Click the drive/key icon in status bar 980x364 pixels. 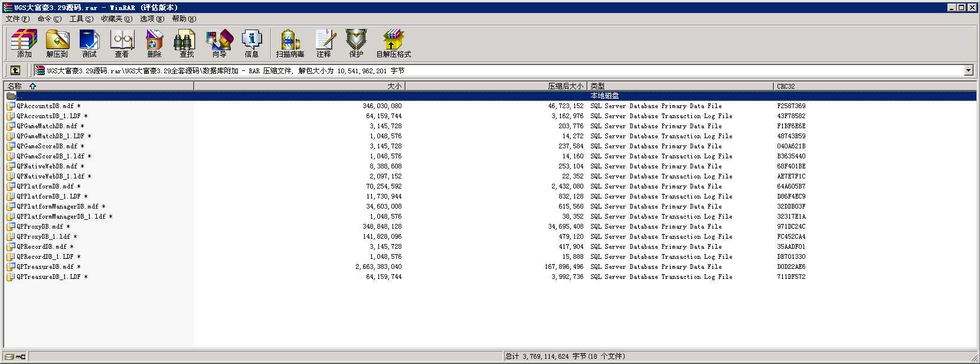(x=15, y=356)
